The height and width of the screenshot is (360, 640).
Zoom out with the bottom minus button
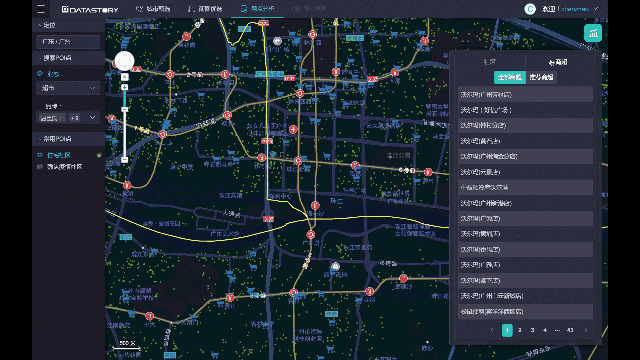tap(124, 160)
